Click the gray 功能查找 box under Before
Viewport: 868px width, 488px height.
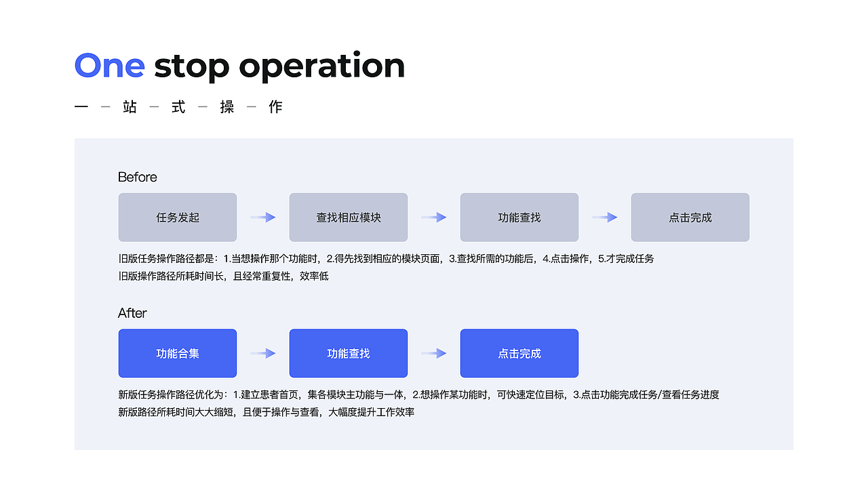(519, 218)
